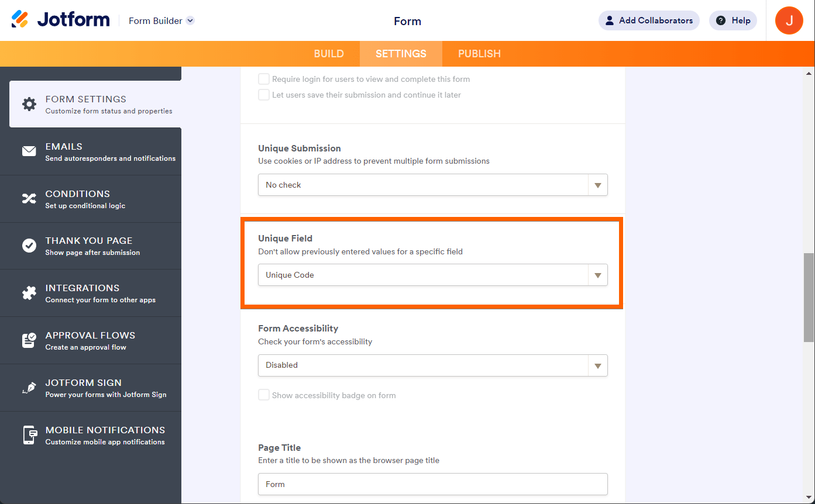Toggle show accessibility badge on form
The width and height of the screenshot is (815, 504).
[x=264, y=395]
